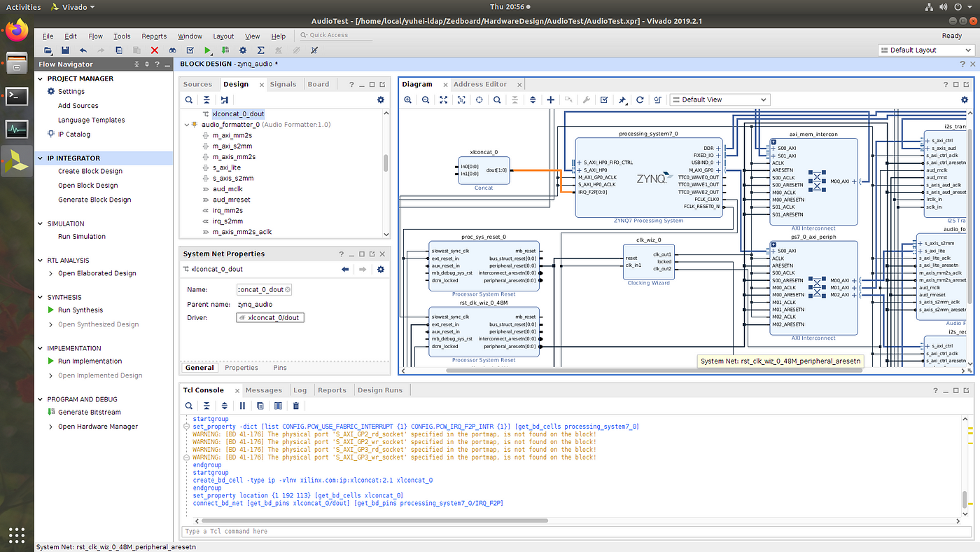This screenshot has height=552, width=980.
Task: Switch to the Signals tab
Action: pyautogui.click(x=283, y=84)
